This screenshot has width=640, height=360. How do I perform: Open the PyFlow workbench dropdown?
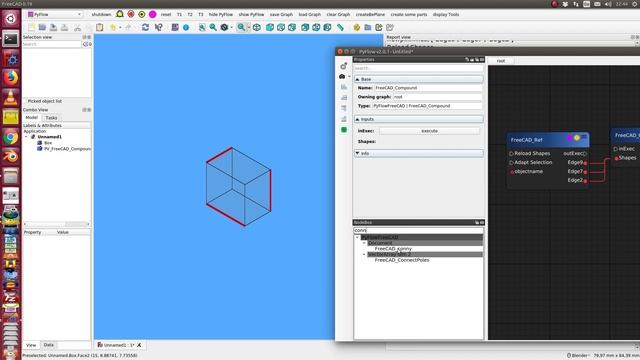point(54,14)
